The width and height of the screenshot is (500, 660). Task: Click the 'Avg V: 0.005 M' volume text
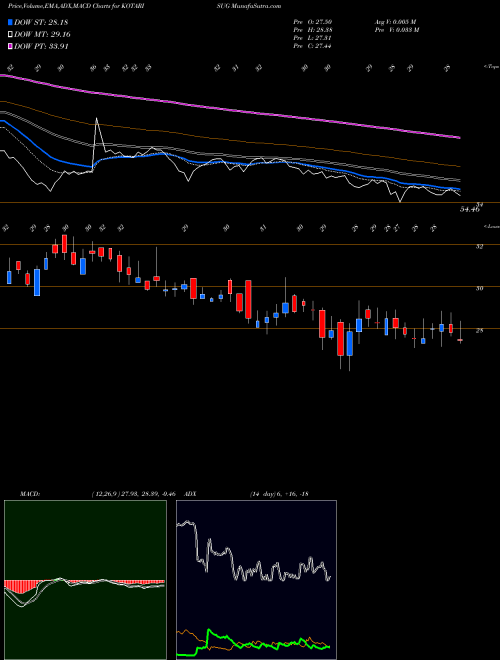[396, 22]
